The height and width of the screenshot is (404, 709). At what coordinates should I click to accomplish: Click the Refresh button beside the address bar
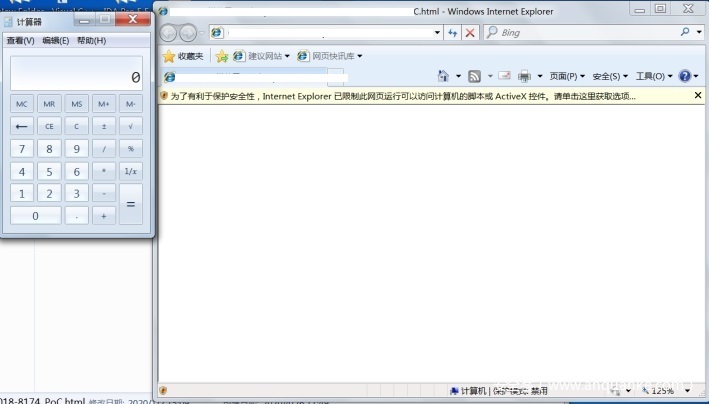coord(452,33)
